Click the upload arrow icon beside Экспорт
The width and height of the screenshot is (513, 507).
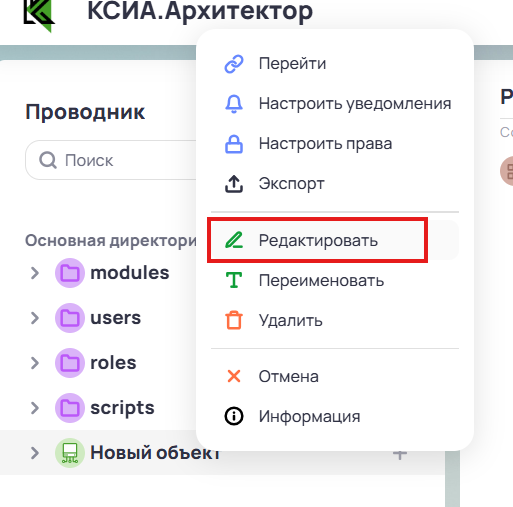point(234,184)
